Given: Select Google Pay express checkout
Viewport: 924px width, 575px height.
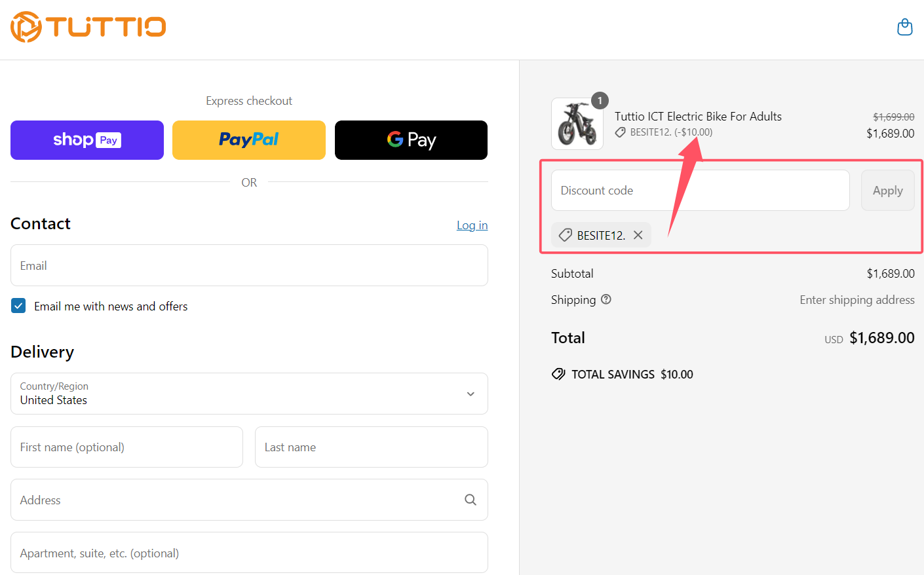Looking at the screenshot, I should (x=411, y=140).
